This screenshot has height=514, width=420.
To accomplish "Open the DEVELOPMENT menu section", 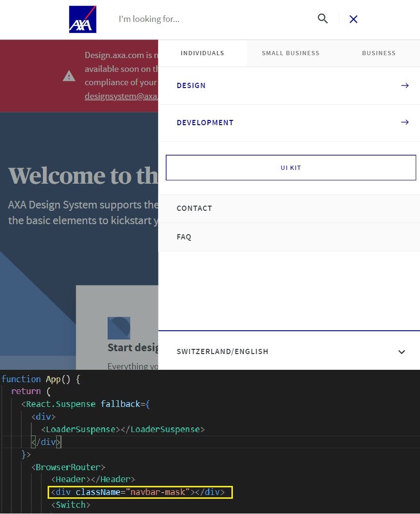I will click(x=205, y=122).
